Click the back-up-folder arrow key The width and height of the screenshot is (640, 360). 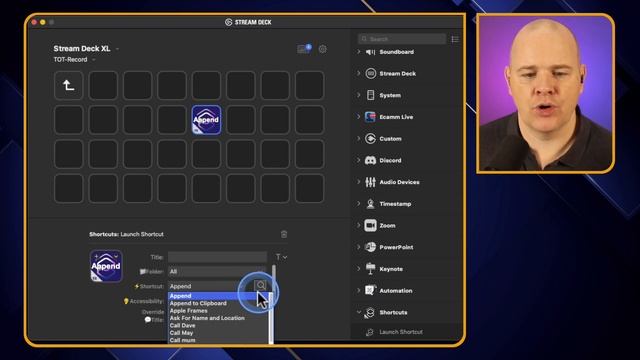pyautogui.click(x=69, y=85)
